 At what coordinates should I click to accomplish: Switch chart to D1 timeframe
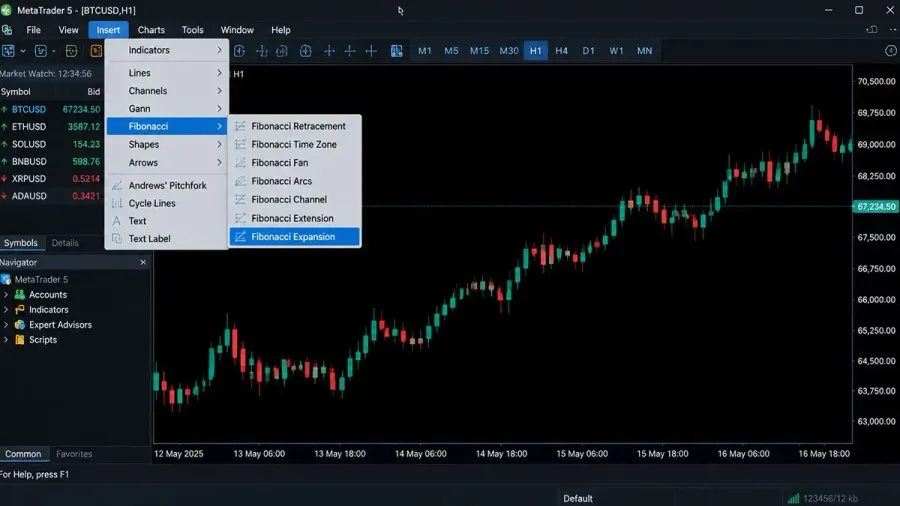pyautogui.click(x=588, y=51)
